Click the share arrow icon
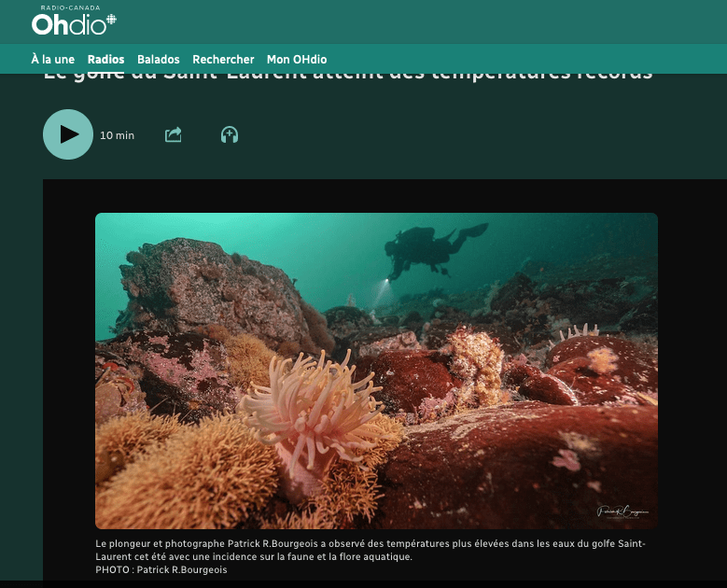Viewport: 727px width, 588px height. pyautogui.click(x=173, y=135)
